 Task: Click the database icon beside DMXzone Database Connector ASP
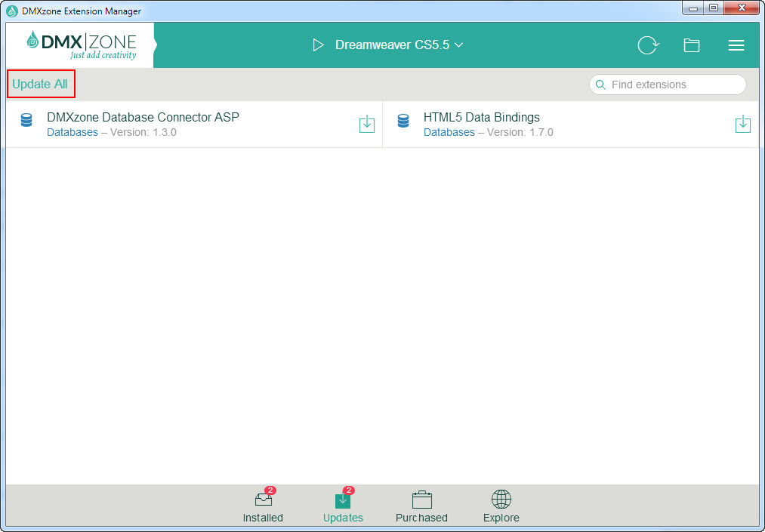click(x=26, y=120)
